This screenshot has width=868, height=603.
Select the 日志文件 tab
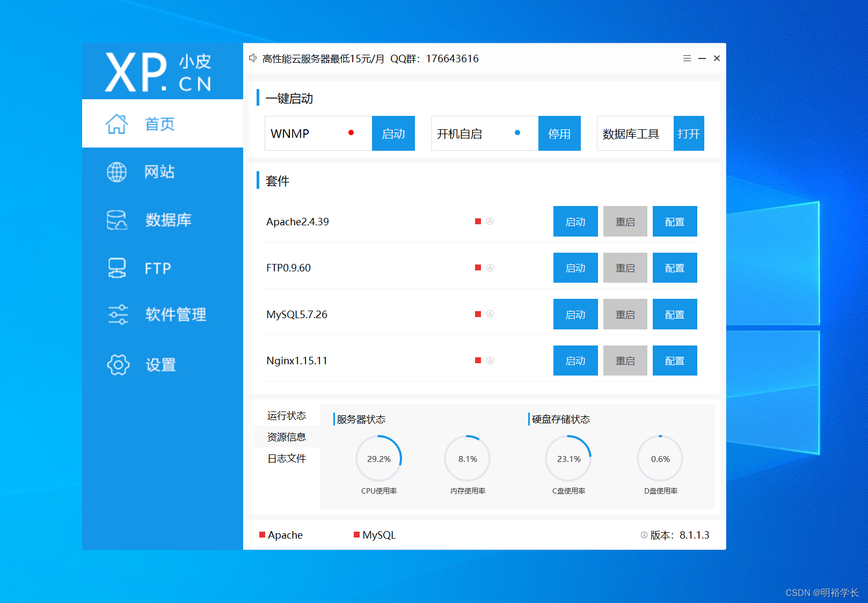pos(287,458)
